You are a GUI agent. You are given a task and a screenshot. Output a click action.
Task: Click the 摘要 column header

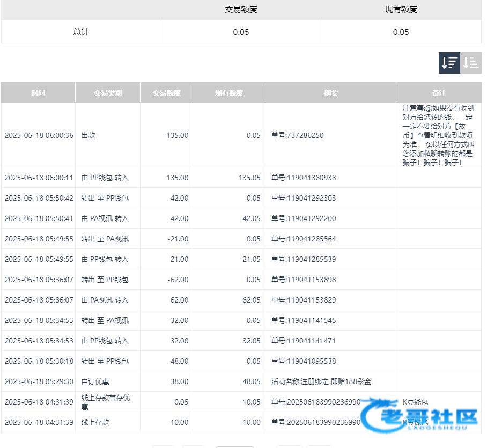[x=331, y=93]
